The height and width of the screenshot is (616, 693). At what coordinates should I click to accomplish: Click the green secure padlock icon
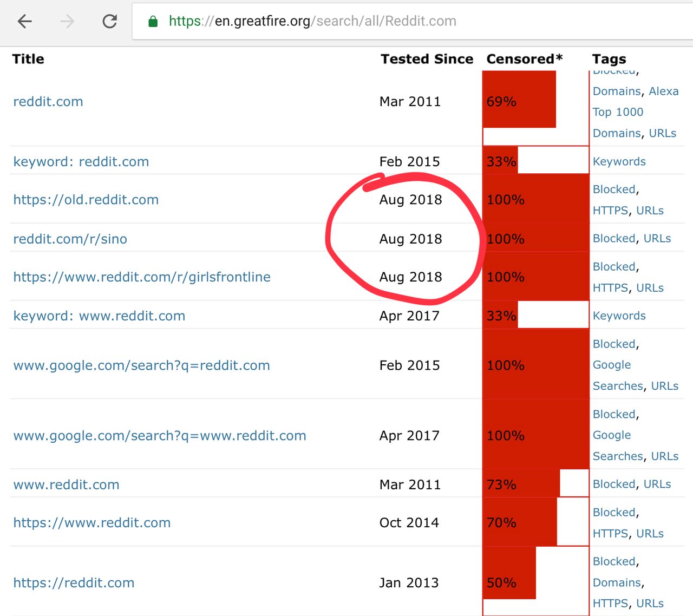pos(153,22)
